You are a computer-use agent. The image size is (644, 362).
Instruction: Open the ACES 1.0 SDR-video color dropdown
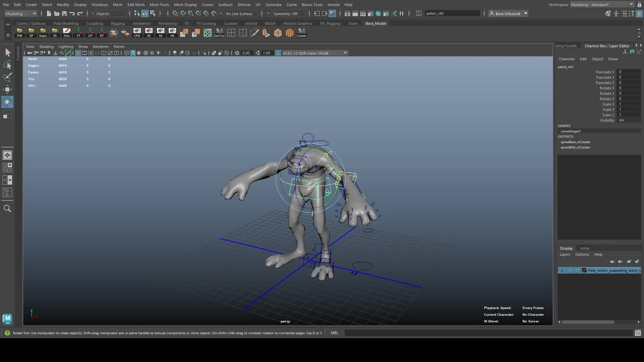345,53
